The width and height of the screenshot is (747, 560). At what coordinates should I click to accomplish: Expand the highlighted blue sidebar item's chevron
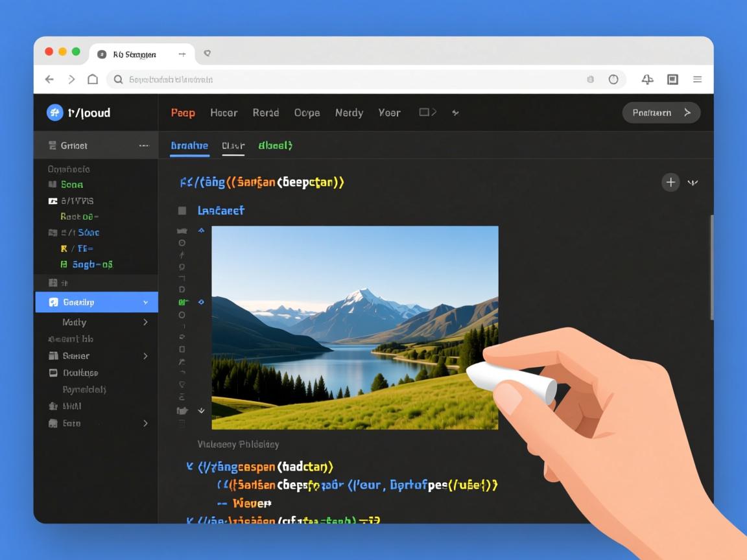pyautogui.click(x=145, y=303)
